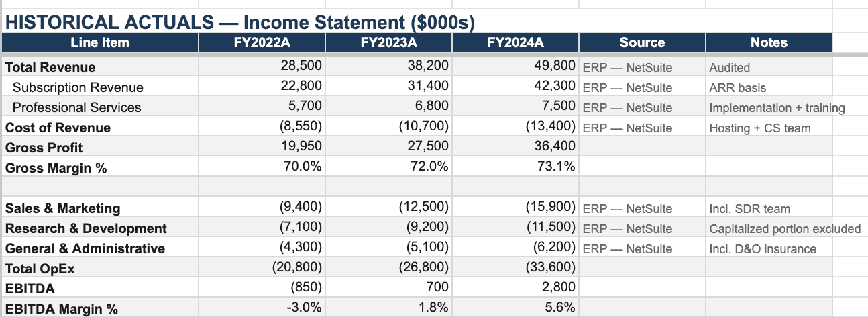Image resolution: width=868 pixels, height=317 pixels.
Task: Select the FY2023A column header cell
Action: click(x=388, y=42)
